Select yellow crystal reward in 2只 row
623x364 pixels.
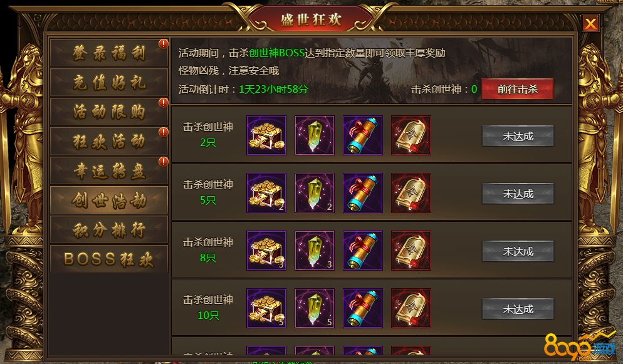314,135
